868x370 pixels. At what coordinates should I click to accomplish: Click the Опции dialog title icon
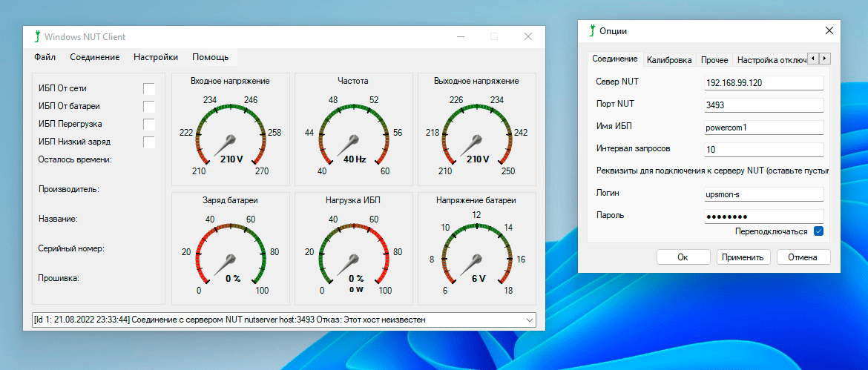pyautogui.click(x=591, y=30)
